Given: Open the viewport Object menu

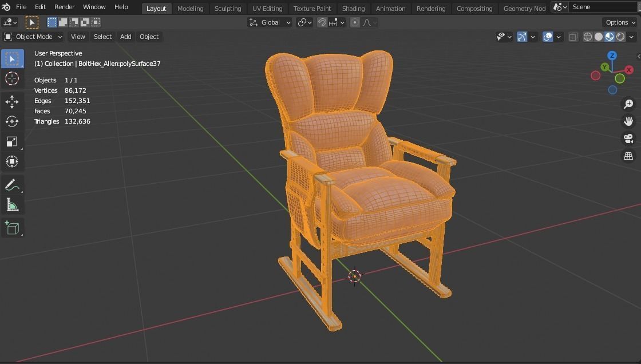Looking at the screenshot, I should click(149, 37).
